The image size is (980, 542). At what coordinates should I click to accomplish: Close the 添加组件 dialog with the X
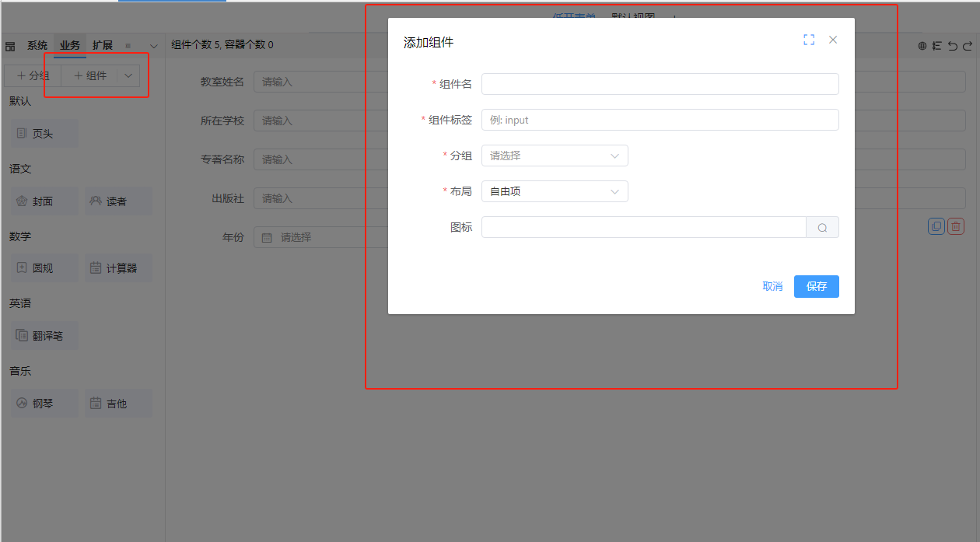[833, 40]
